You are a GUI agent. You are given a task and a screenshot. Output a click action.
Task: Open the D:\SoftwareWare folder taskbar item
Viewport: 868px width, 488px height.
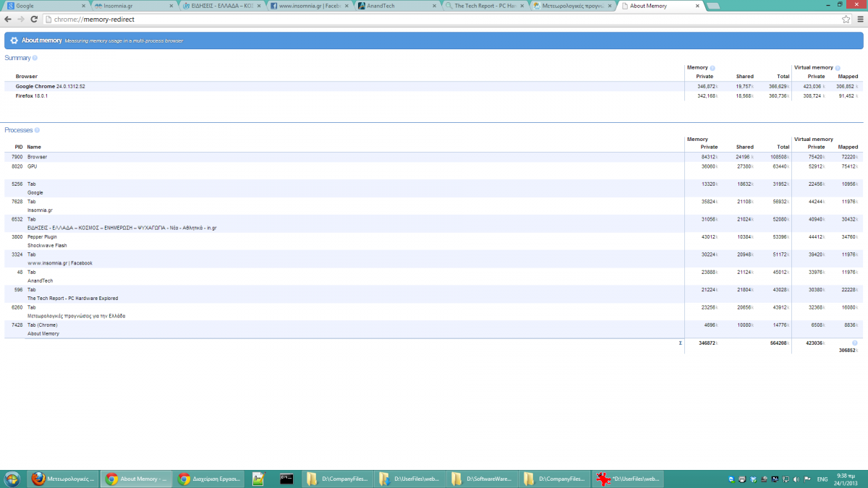point(482,479)
